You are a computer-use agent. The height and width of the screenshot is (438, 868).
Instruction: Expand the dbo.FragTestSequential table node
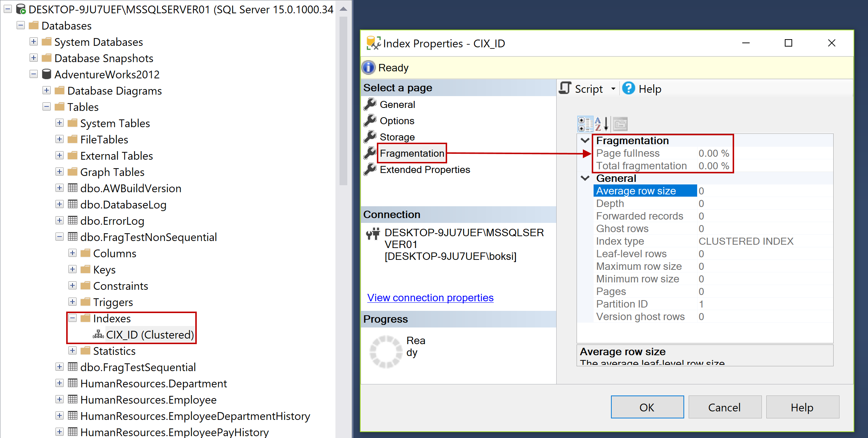tap(59, 367)
